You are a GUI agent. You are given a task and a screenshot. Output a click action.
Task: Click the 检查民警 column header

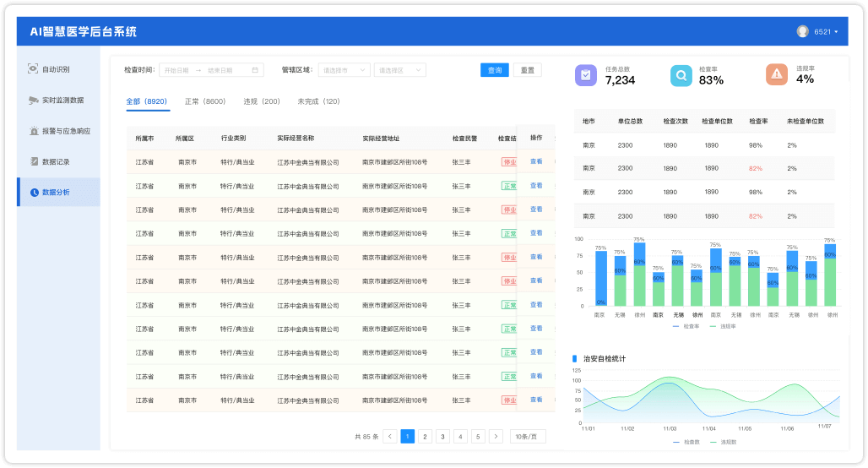464,139
